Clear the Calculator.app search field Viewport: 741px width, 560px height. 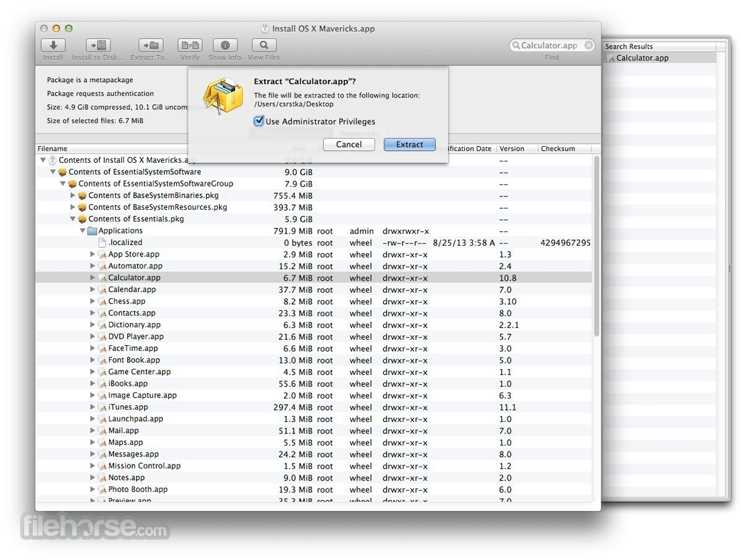click(588, 45)
